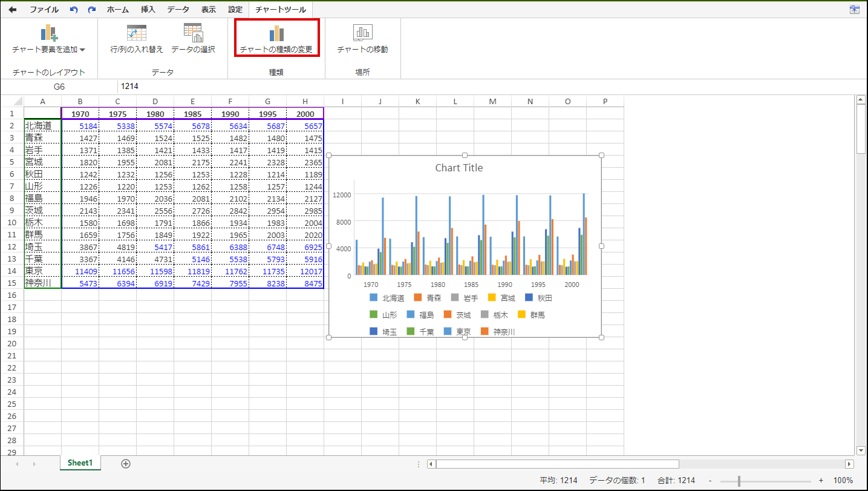Click cell containing 北海道
This screenshot has height=491, width=868.
click(42, 125)
